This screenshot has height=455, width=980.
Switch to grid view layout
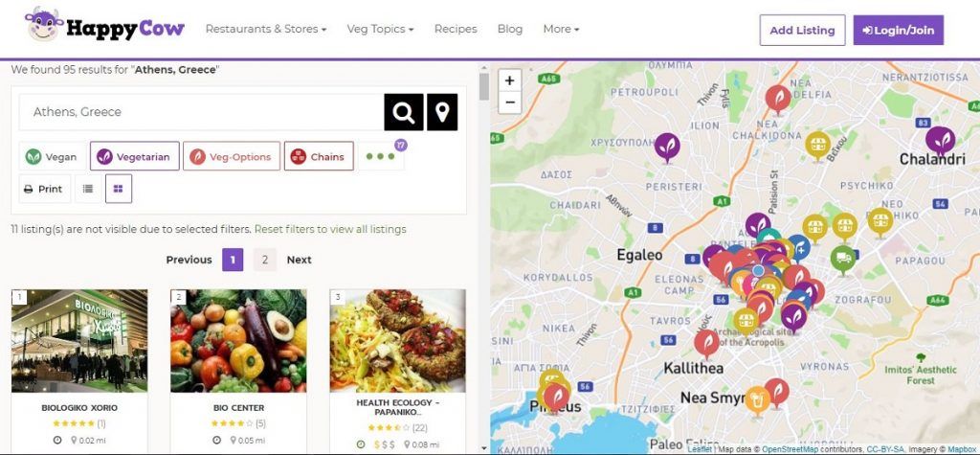pyautogui.click(x=119, y=189)
